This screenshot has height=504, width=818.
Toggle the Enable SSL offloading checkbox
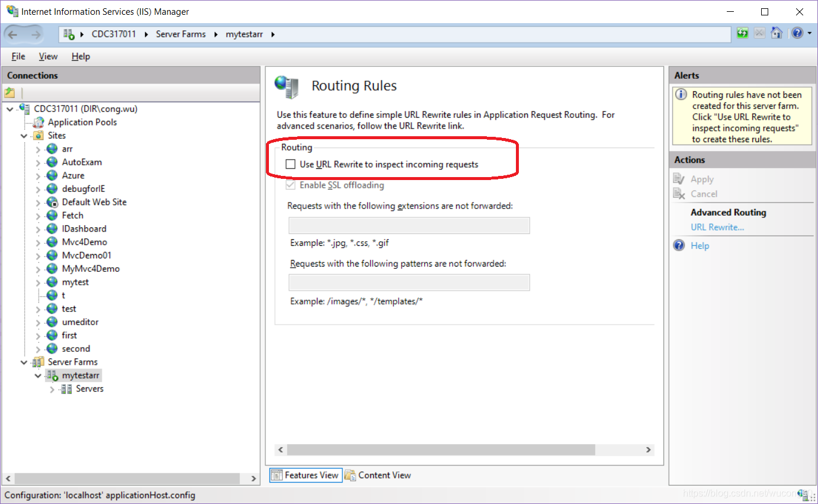(x=290, y=185)
